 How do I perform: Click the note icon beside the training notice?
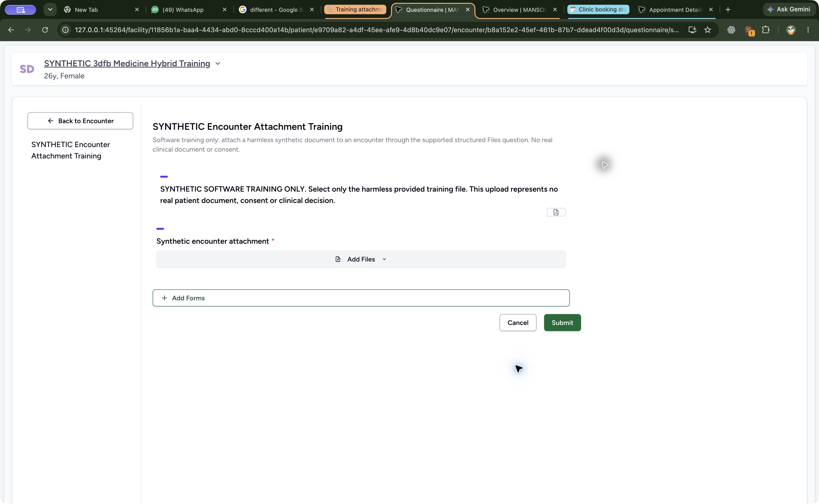pos(556,212)
